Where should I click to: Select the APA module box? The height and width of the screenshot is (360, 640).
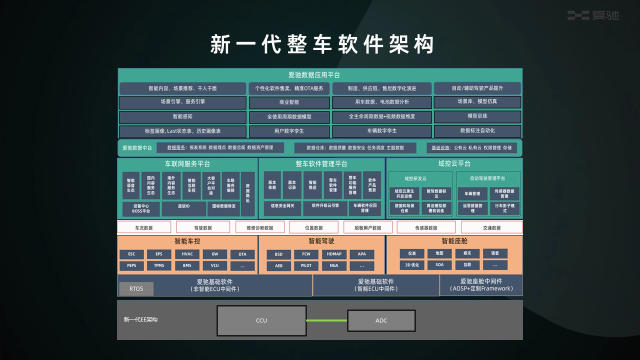click(x=362, y=254)
